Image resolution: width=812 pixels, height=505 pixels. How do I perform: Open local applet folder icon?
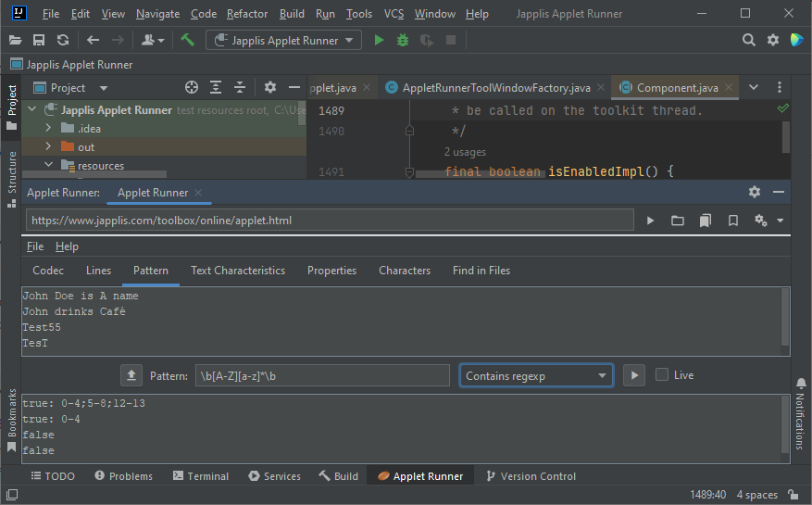tap(678, 221)
